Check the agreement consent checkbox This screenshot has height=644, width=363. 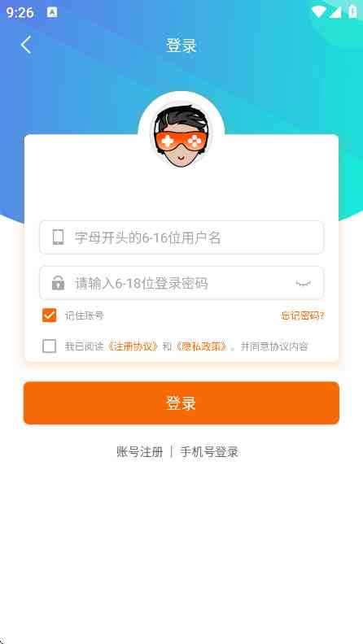(x=50, y=346)
